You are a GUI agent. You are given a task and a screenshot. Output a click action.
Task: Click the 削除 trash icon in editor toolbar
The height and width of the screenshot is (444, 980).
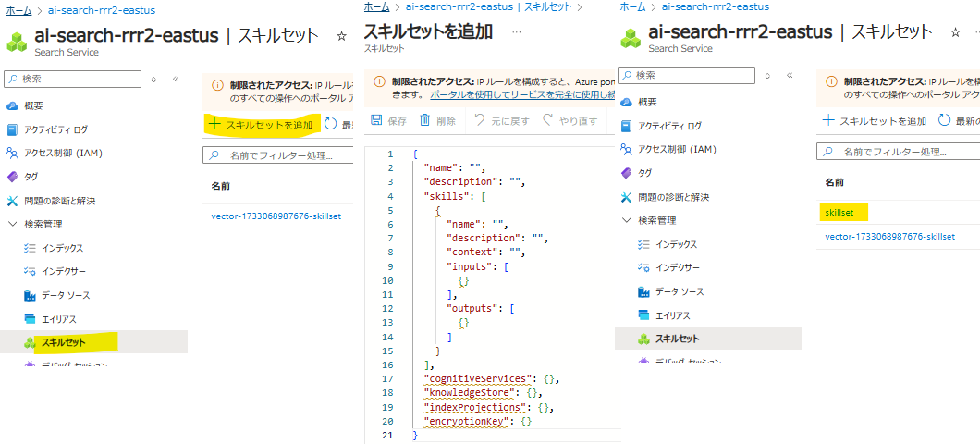pyautogui.click(x=425, y=120)
